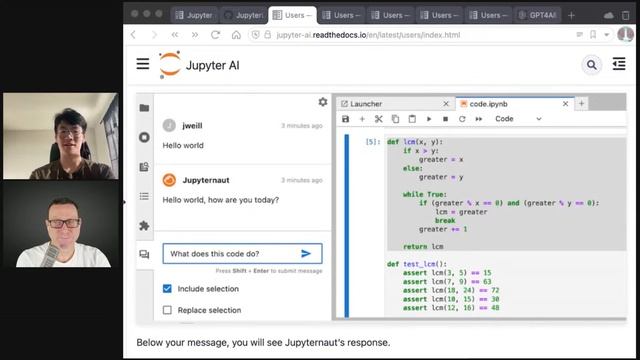This screenshot has height=360, width=640.
Task: Restart kernel and run all cells
Action: coord(479,119)
